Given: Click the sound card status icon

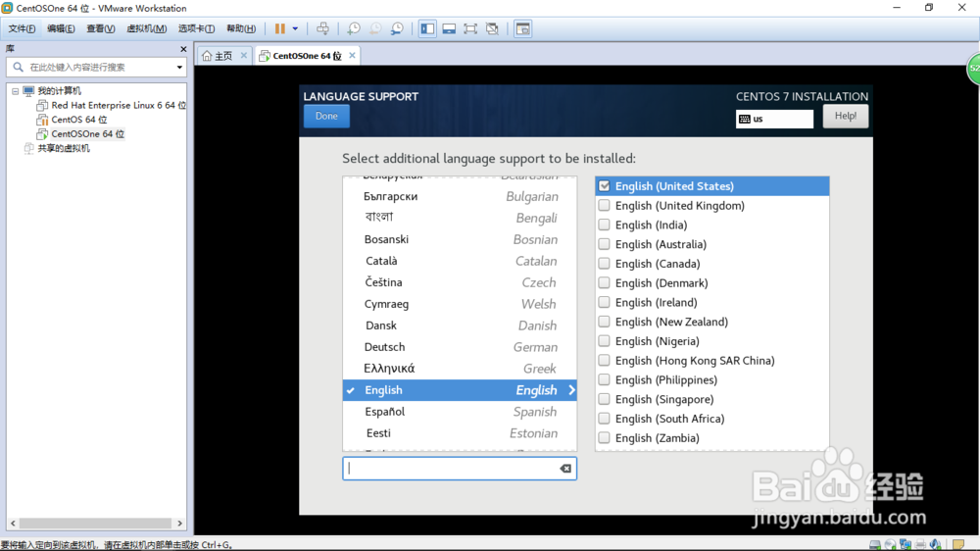Looking at the screenshot, I should click(935, 545).
